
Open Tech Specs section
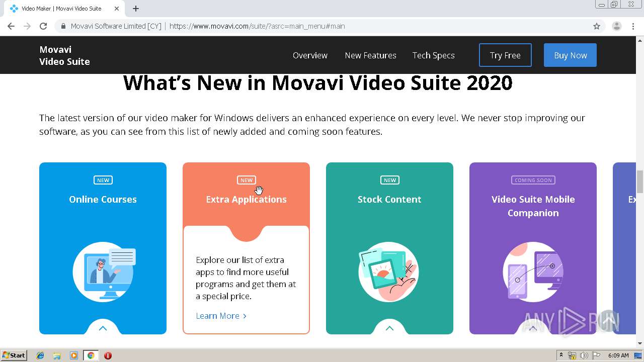point(433,55)
